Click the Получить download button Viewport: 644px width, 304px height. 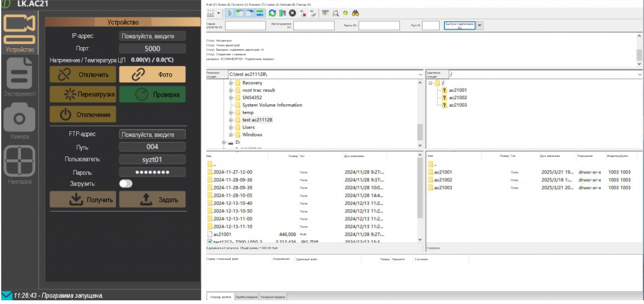coord(82,199)
